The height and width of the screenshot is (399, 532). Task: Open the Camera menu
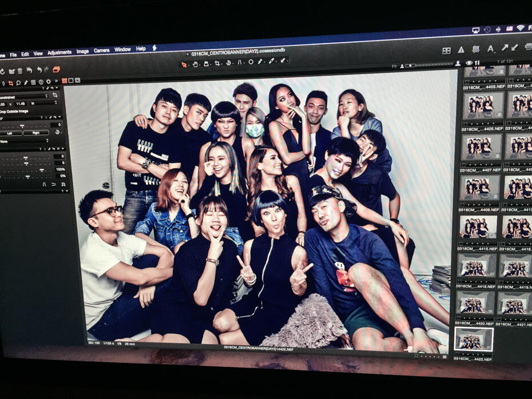(x=102, y=50)
